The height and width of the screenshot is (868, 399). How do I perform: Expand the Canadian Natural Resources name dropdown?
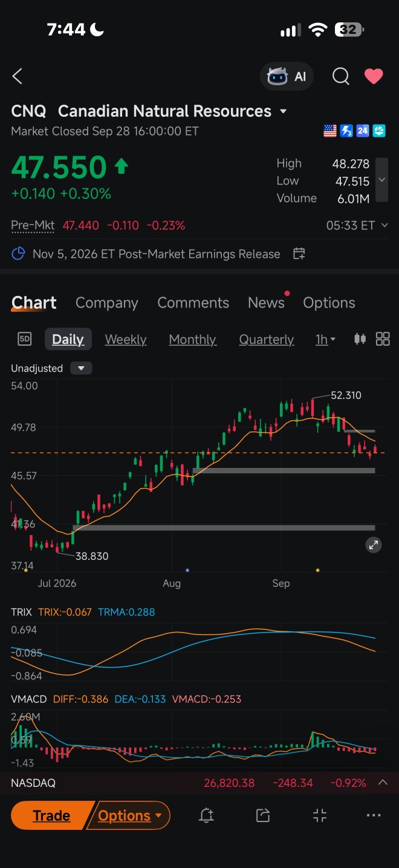pyautogui.click(x=283, y=111)
